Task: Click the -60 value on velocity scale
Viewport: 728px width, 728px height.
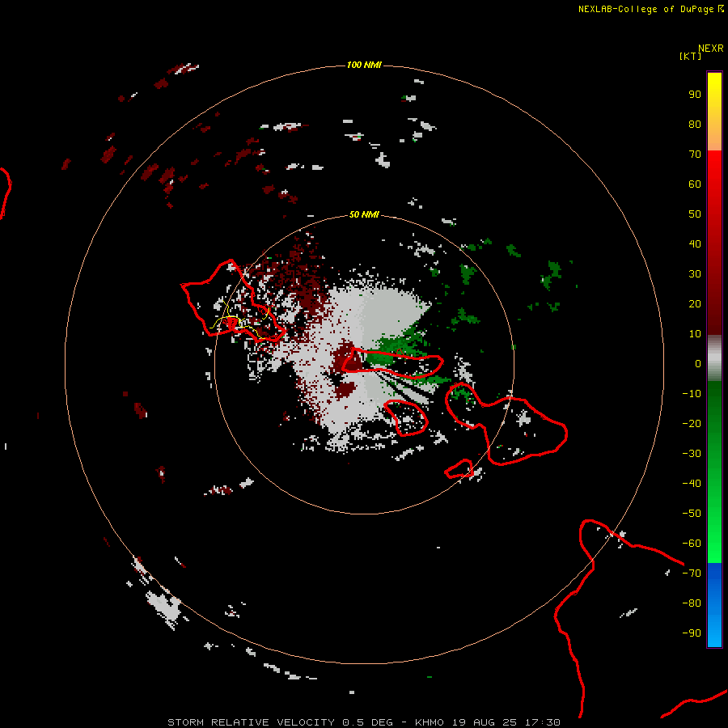Action: pyautogui.click(x=692, y=544)
